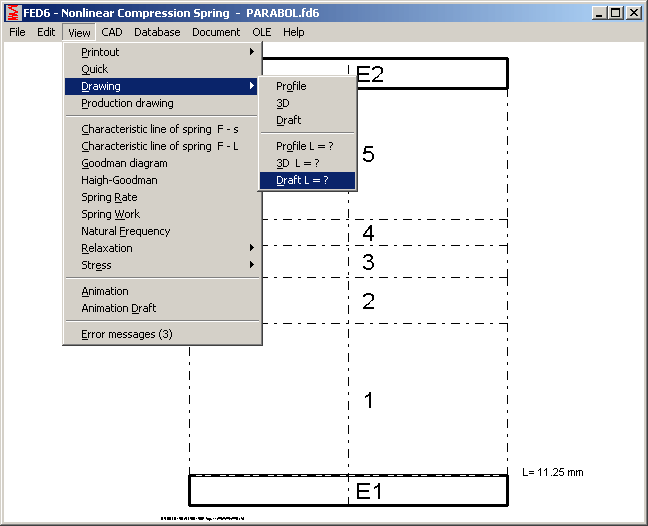Open the Edit menu
648x526 pixels.
point(46,32)
